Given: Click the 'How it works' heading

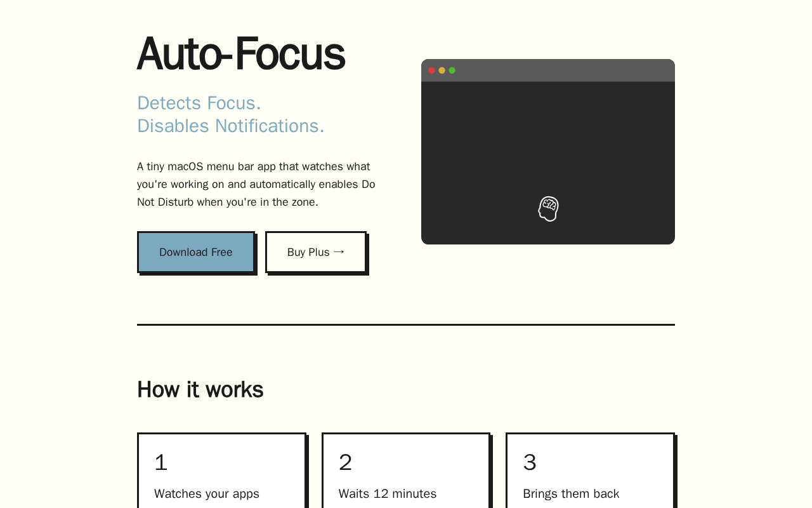Looking at the screenshot, I should 200,389.
